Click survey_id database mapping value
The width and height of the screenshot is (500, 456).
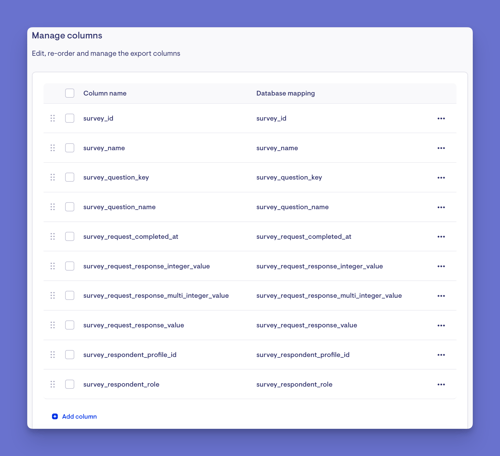(271, 118)
